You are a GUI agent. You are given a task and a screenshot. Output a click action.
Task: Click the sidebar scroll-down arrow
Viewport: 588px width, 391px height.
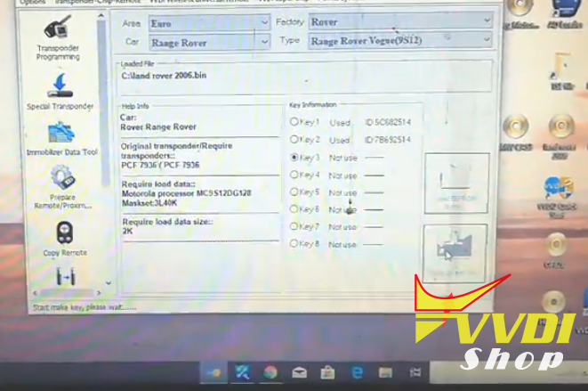pos(109,283)
